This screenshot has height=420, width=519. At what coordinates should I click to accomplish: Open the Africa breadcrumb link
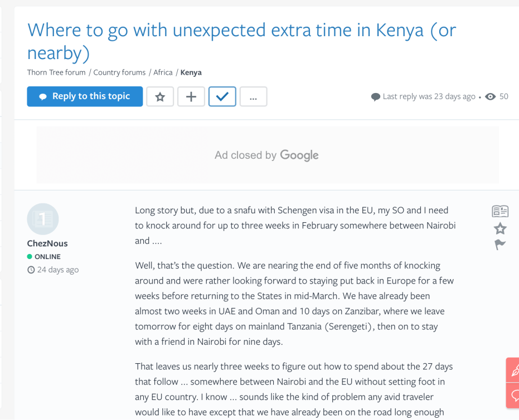tap(163, 72)
